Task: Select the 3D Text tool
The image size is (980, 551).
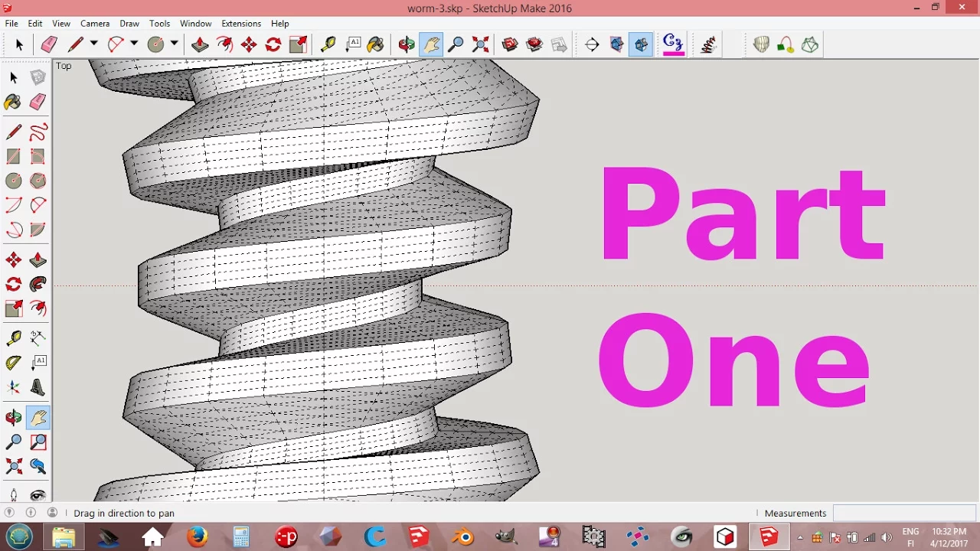Action: [38, 387]
